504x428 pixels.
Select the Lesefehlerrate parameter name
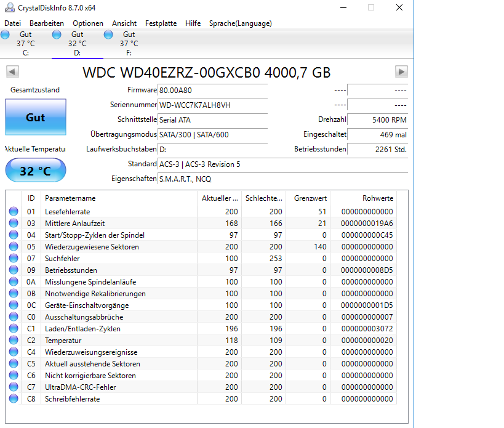pyautogui.click(x=68, y=212)
